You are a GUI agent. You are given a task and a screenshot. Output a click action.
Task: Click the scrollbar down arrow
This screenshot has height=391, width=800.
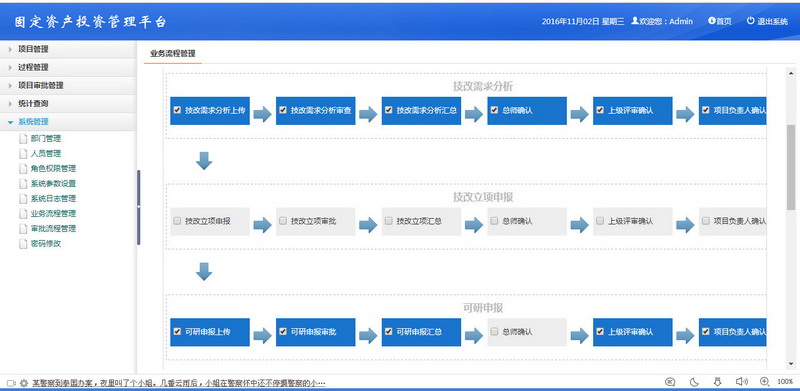point(791,363)
